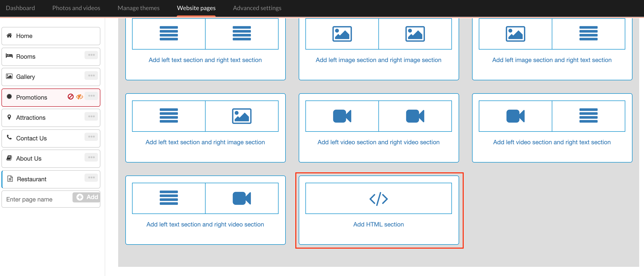Open the Promotions page options menu

tap(91, 96)
